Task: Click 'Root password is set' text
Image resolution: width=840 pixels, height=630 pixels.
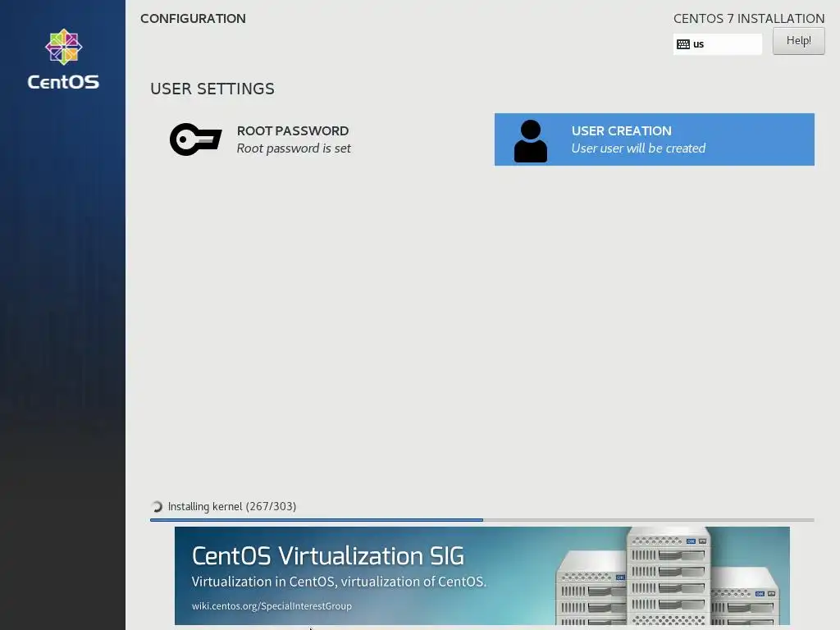Action: (294, 148)
